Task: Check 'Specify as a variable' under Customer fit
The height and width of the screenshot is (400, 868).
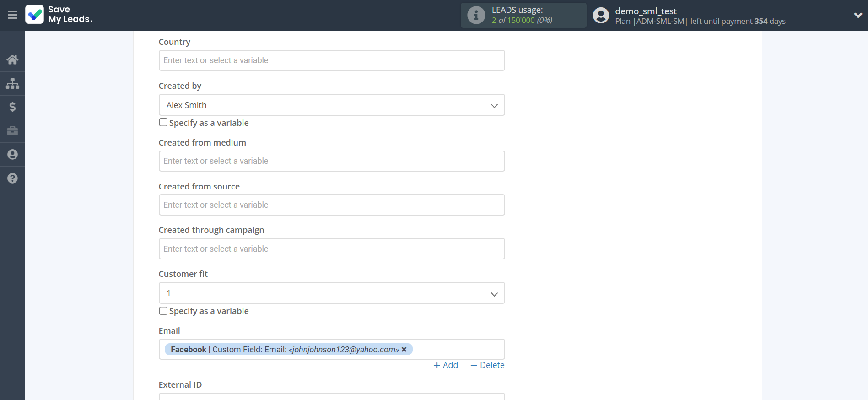Action: click(163, 311)
